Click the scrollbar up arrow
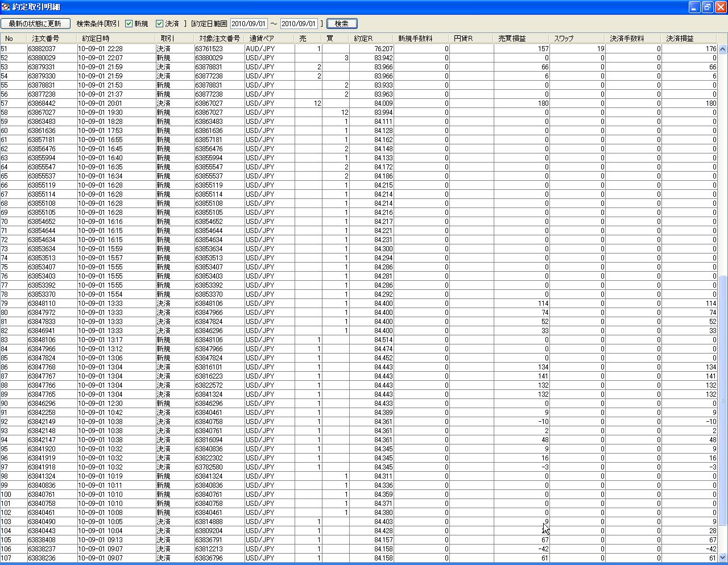728x565 pixels. tap(723, 49)
